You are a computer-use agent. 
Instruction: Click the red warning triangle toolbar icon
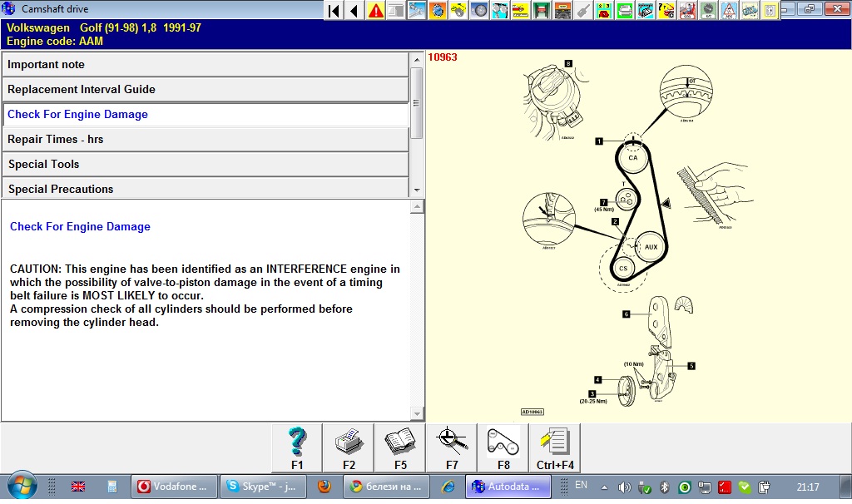pos(376,11)
